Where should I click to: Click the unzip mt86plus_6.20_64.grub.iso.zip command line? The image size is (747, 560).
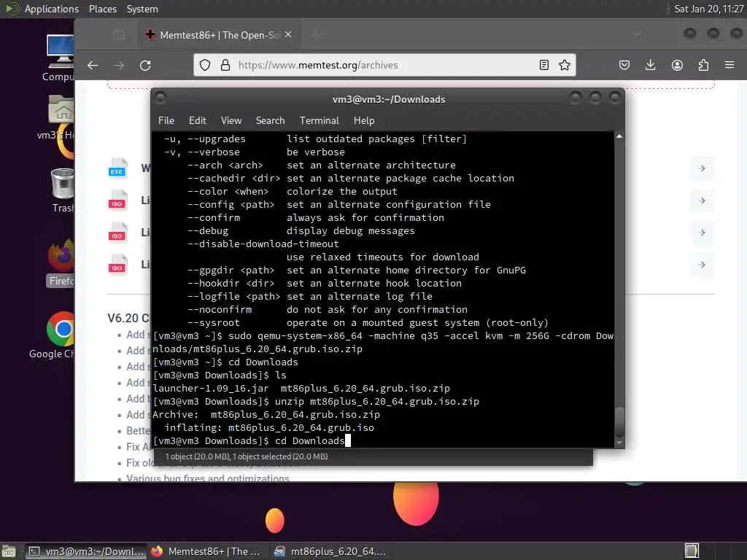[316, 402]
